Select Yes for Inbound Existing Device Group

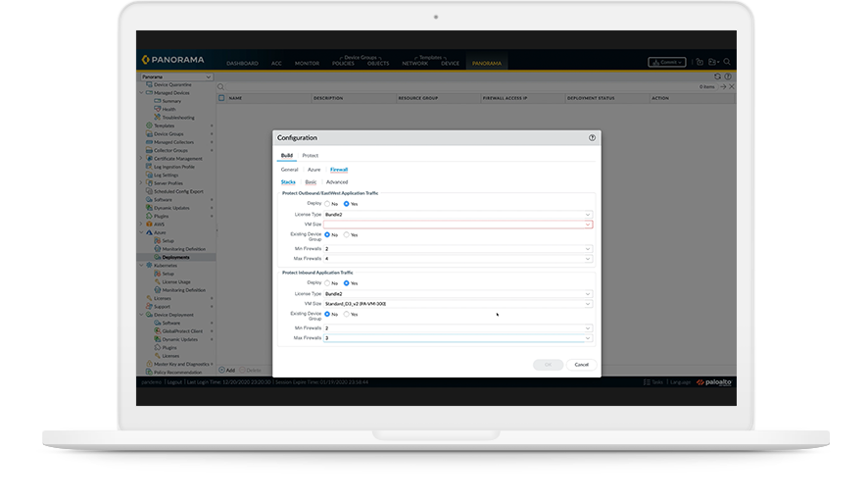[346, 315]
